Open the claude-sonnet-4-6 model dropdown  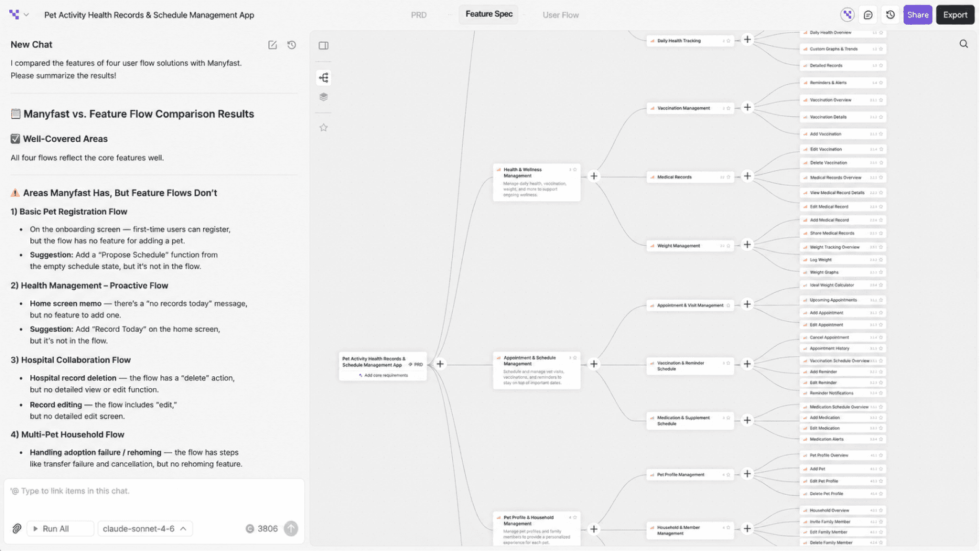[x=145, y=529]
